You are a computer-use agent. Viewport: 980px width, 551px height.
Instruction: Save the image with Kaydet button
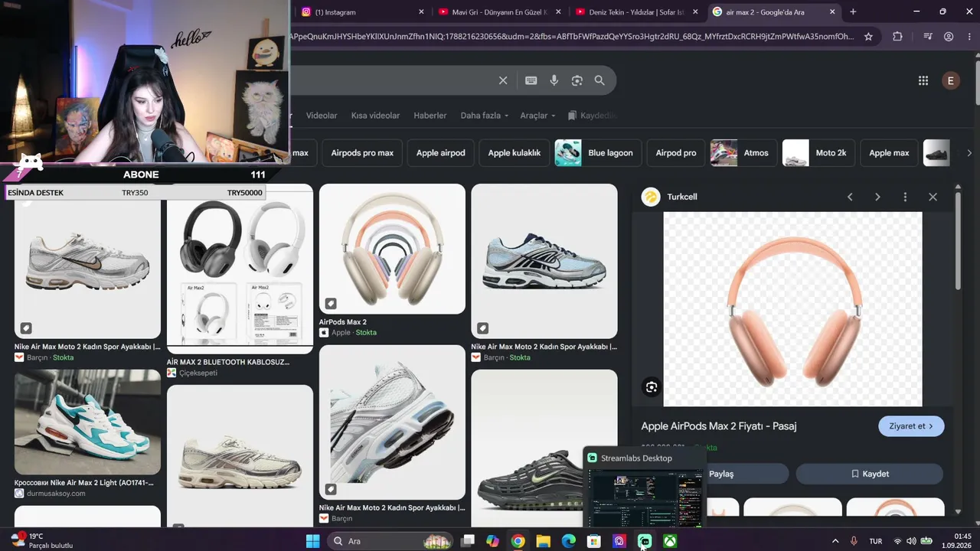coord(870,474)
